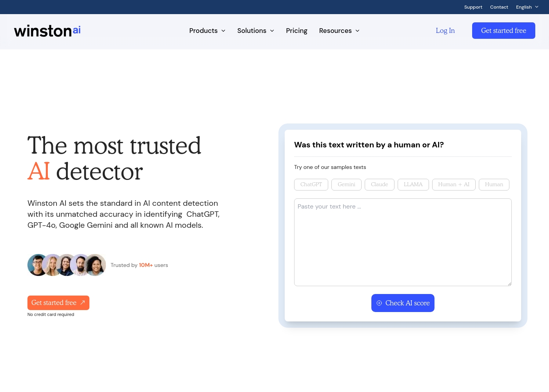Select the ChatGPT sample text

pyautogui.click(x=311, y=185)
